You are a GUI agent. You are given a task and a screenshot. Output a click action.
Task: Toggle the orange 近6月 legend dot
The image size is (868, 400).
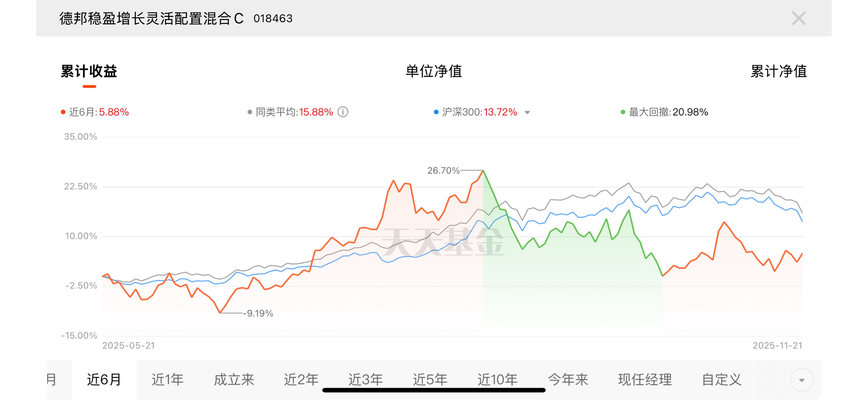click(x=63, y=112)
